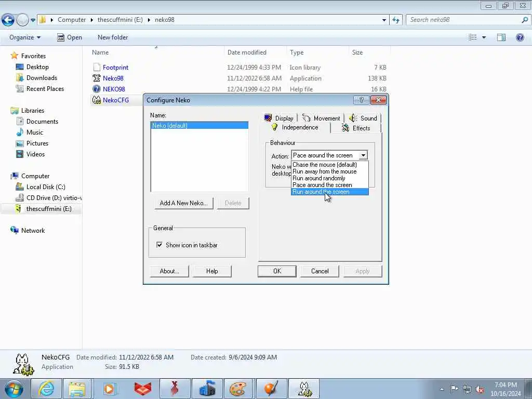Screen dimensions: 532x399
Task: Open the Paint palette taskbar icon
Action: (x=237, y=389)
